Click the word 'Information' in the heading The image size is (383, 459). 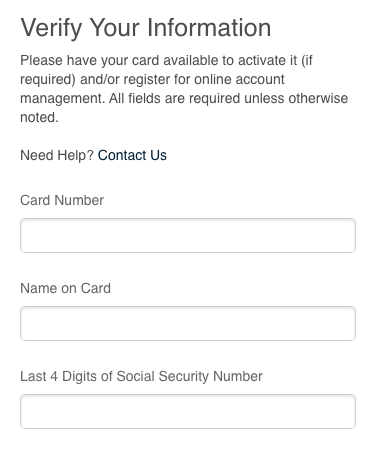pos(209,27)
